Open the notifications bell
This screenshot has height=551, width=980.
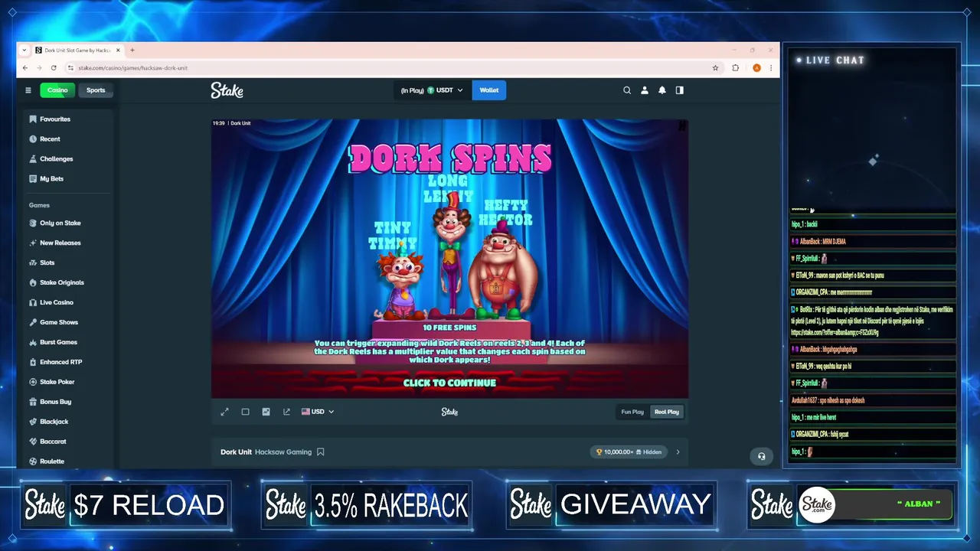click(x=662, y=90)
